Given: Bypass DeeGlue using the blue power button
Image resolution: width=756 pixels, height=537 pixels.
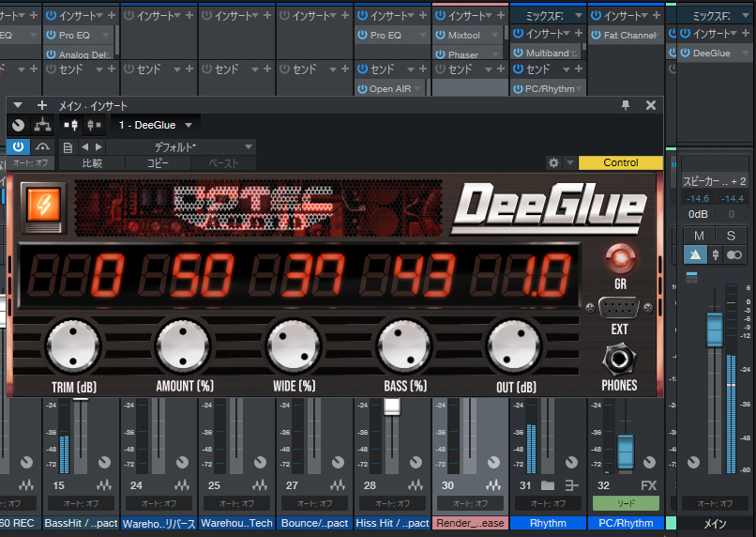Looking at the screenshot, I should [x=19, y=146].
